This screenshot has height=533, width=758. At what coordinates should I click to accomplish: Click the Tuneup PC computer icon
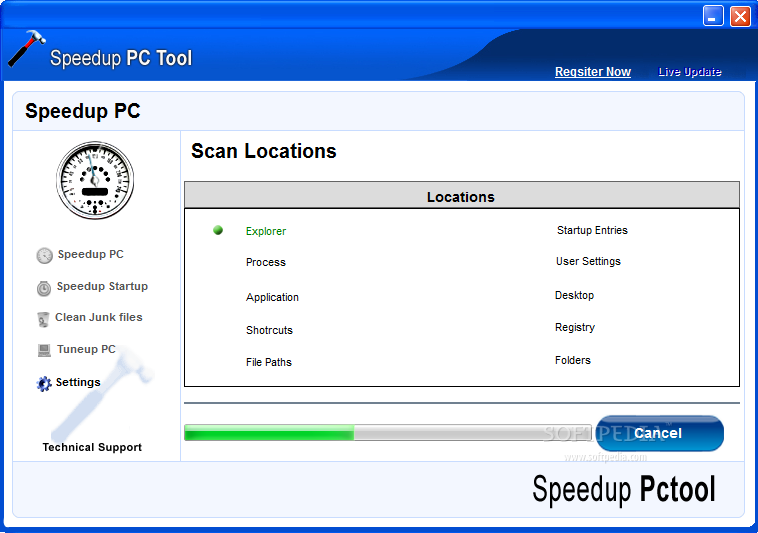[44, 350]
